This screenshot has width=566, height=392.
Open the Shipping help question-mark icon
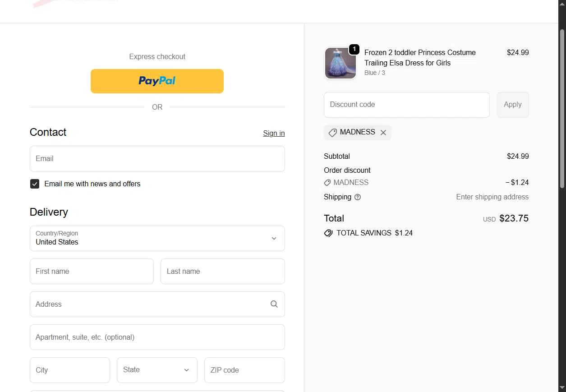click(x=358, y=197)
